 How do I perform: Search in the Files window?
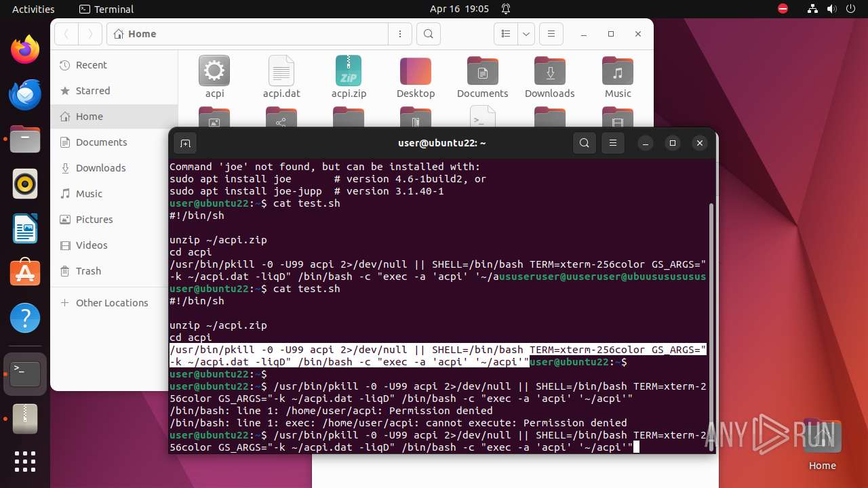(x=429, y=34)
